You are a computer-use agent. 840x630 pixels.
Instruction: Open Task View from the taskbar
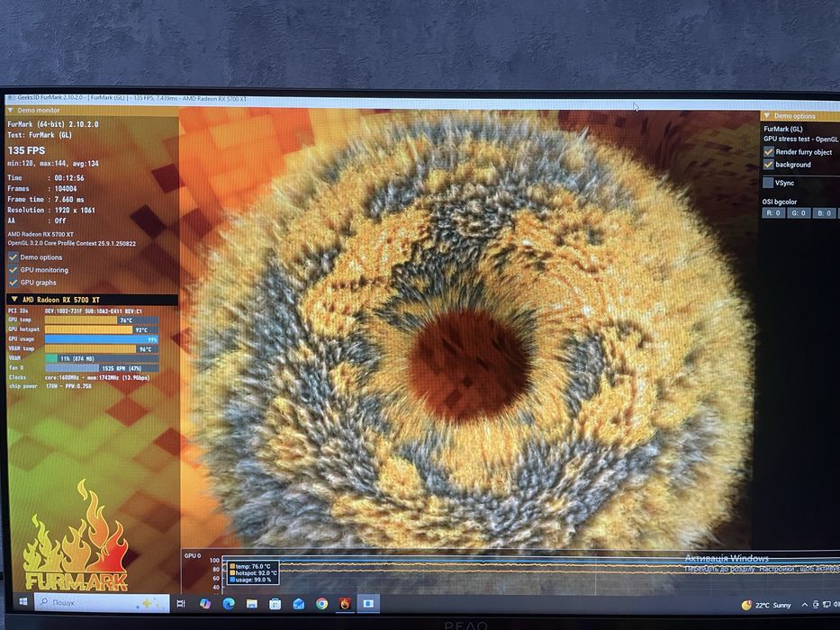coord(181,604)
